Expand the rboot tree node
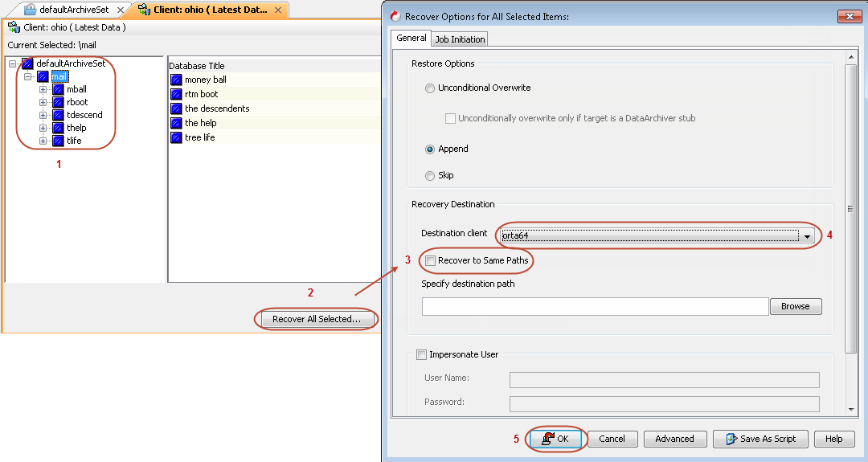 43,102
